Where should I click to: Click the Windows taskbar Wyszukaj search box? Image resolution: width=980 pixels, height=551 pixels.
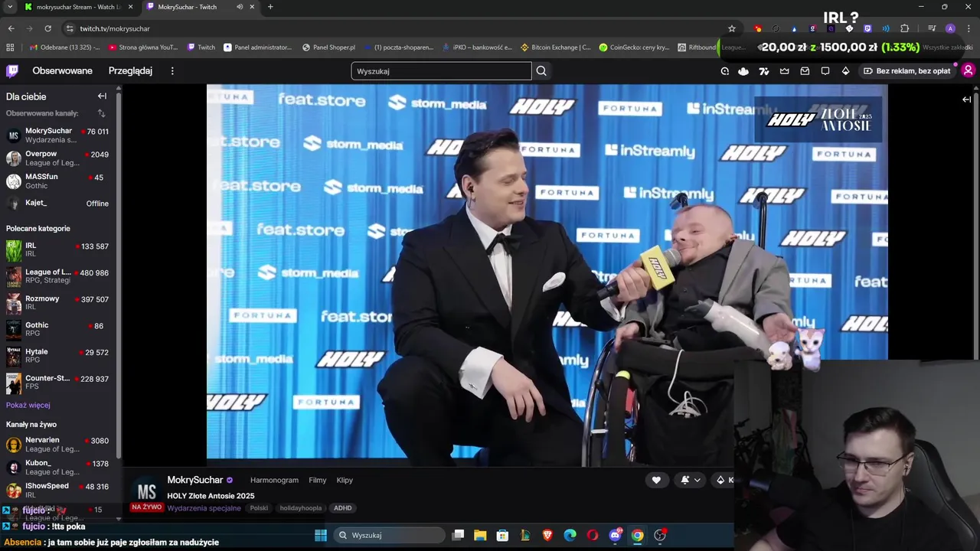(x=389, y=535)
